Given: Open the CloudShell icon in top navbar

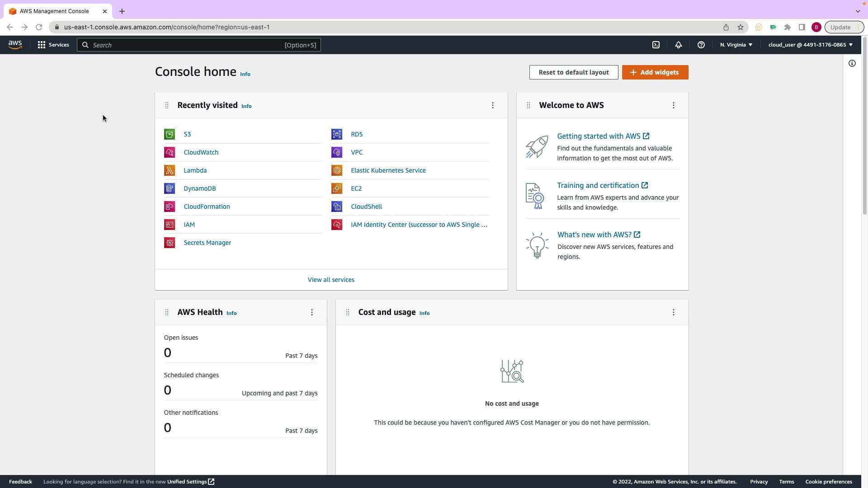Looking at the screenshot, I should click(x=656, y=45).
